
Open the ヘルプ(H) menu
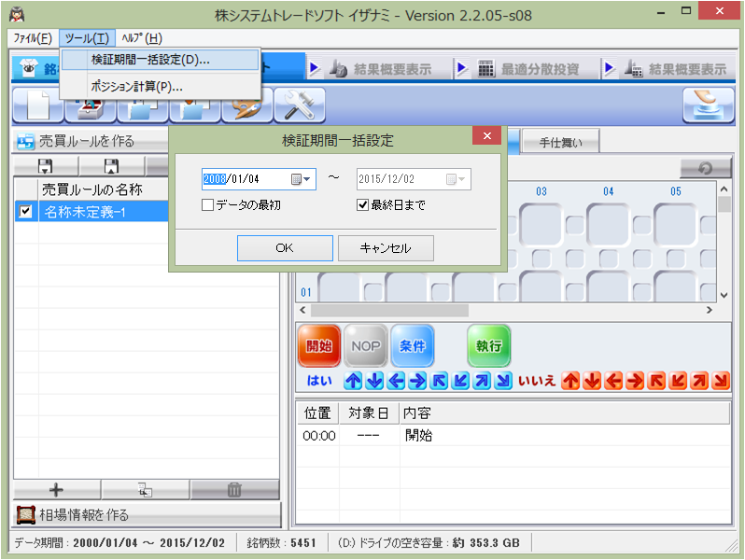(x=142, y=38)
